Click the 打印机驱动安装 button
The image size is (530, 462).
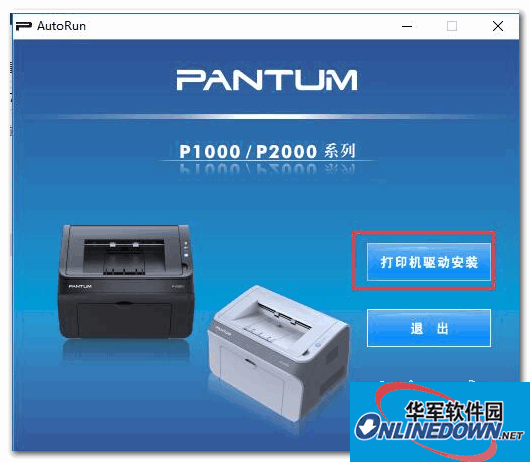(x=429, y=262)
